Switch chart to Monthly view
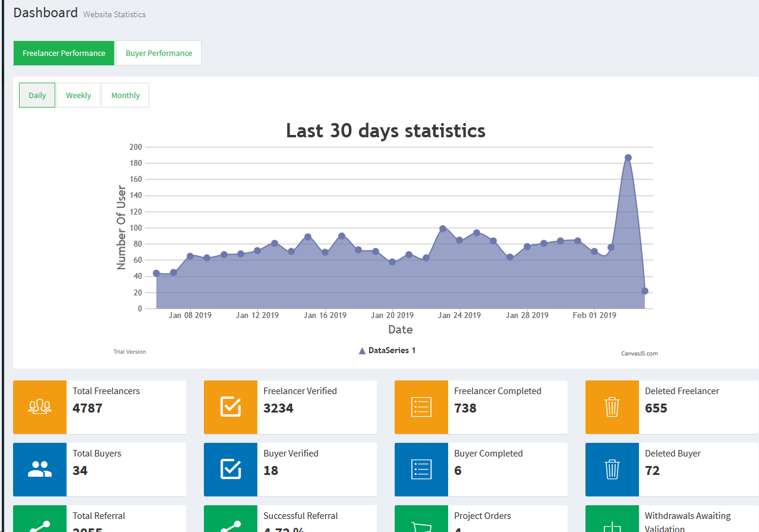The width and height of the screenshot is (759, 532). (125, 95)
